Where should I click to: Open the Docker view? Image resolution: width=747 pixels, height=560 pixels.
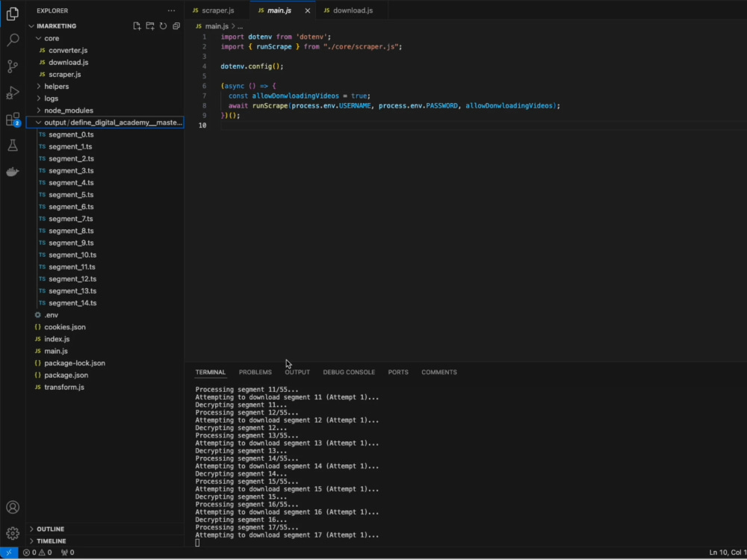coord(13,172)
